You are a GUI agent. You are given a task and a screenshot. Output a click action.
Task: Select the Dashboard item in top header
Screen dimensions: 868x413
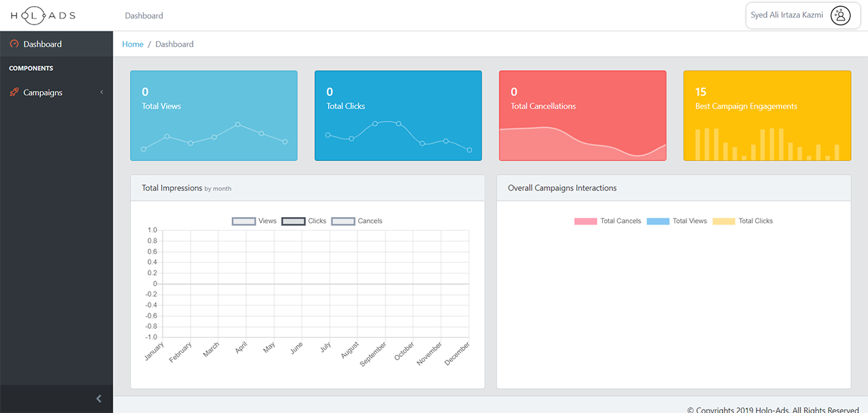144,15
